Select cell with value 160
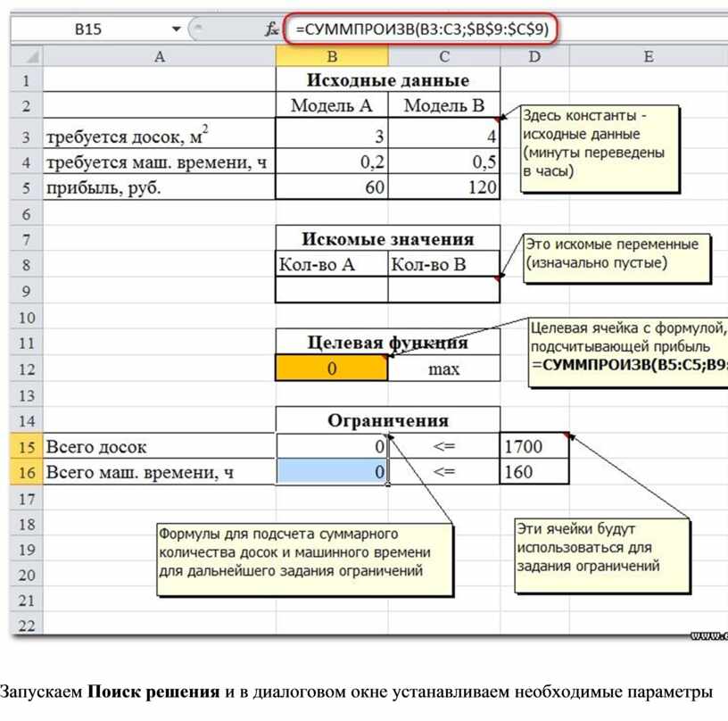 (534, 472)
